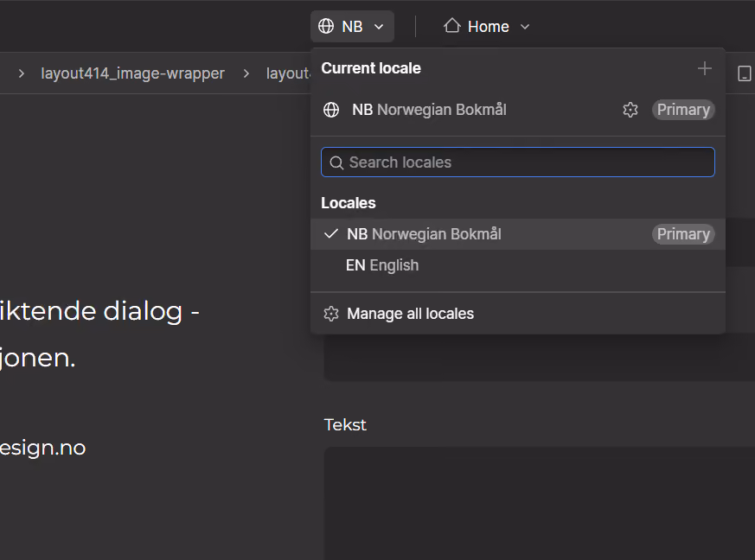Viewport: 755px width, 560px height.
Task: Click the globe icon in the NB button
Action: [326, 27]
